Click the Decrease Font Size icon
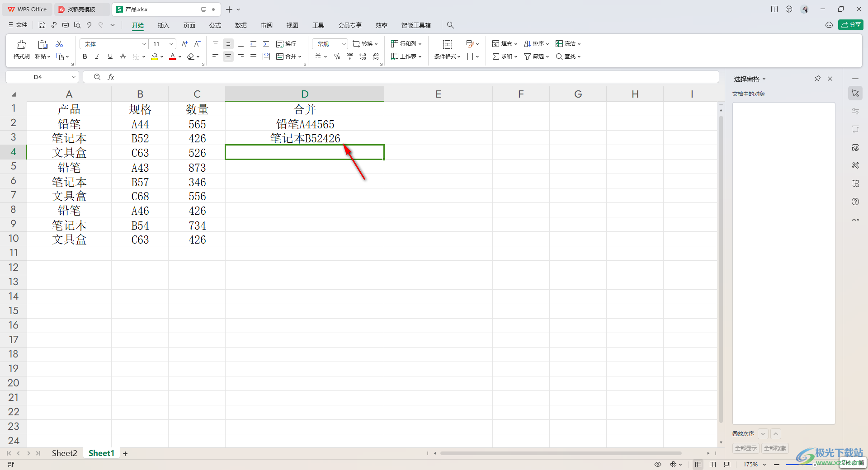Image resolution: width=868 pixels, height=470 pixels. point(197,44)
